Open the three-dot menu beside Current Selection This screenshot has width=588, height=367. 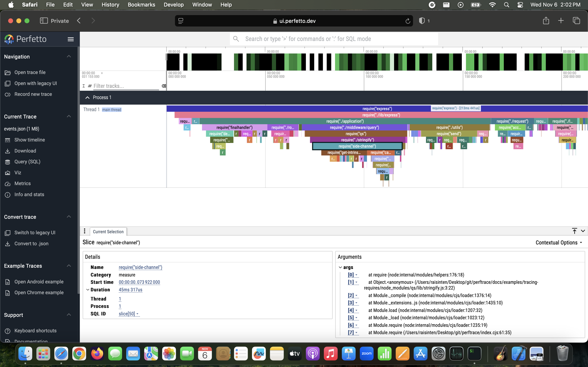85,231
